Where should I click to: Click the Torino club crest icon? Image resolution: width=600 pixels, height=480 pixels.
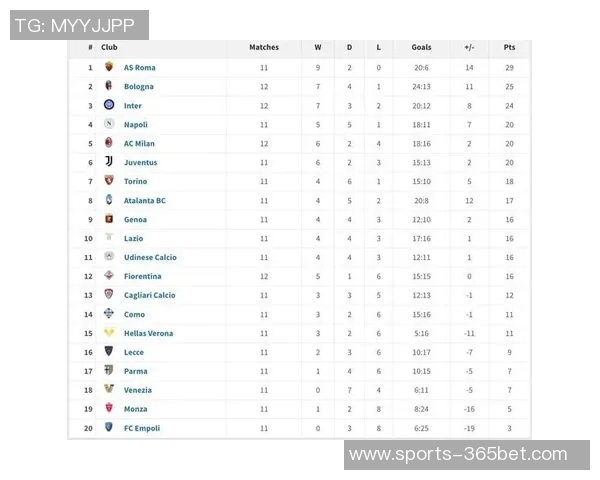tap(109, 181)
